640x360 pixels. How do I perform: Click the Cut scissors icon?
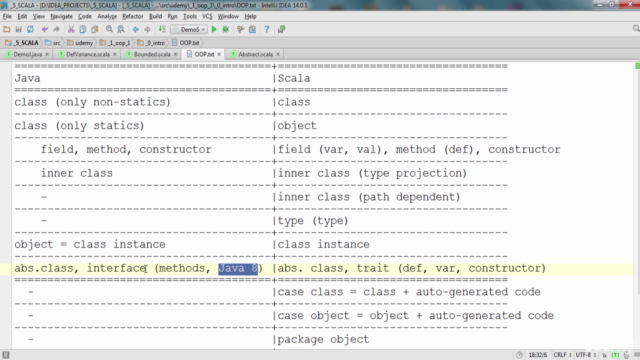coord(71,29)
